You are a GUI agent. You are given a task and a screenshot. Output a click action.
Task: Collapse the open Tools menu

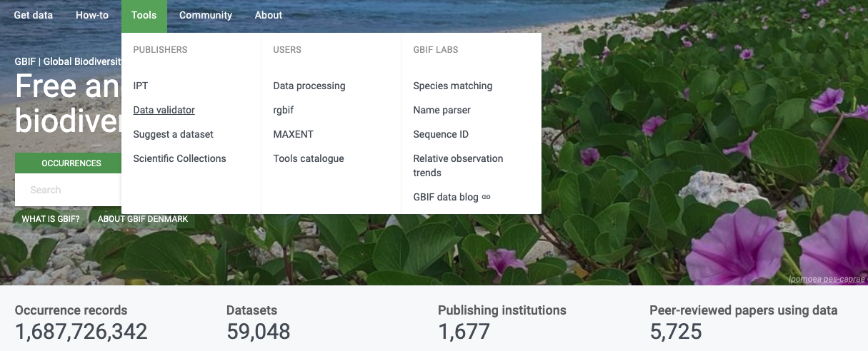(144, 15)
